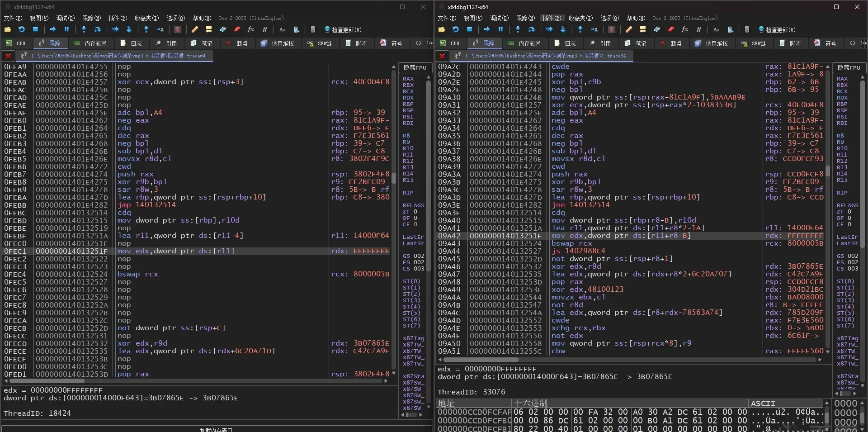The width and height of the screenshot is (868, 432).
Task: Open calculator icon in left window toolbar
Action: coord(313,29)
